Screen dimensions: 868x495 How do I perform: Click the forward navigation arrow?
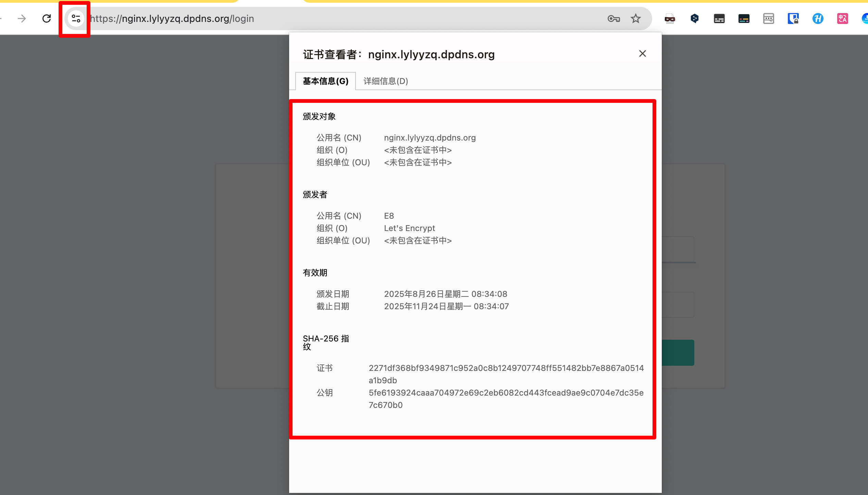pos(22,19)
